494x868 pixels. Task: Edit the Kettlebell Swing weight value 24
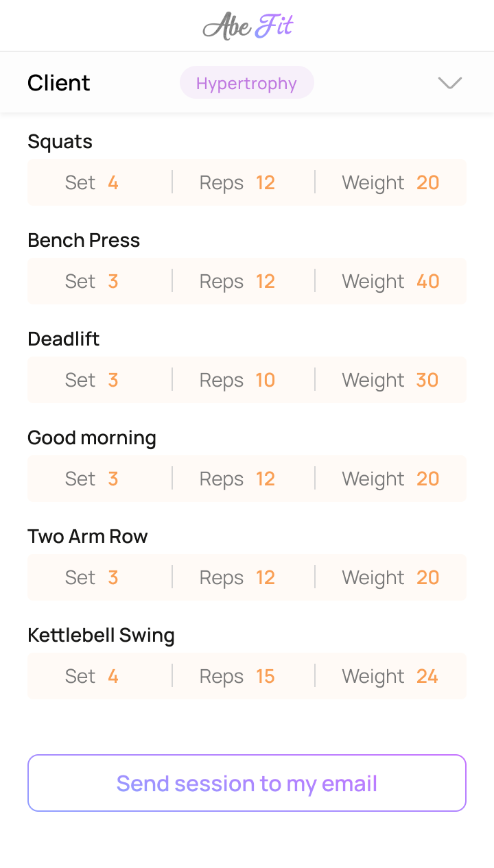pyautogui.click(x=427, y=676)
